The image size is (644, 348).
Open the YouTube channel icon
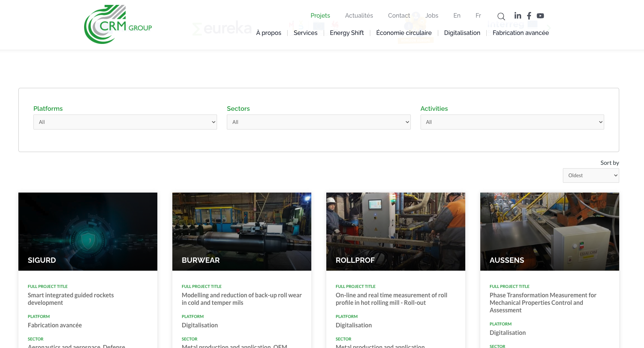(540, 16)
